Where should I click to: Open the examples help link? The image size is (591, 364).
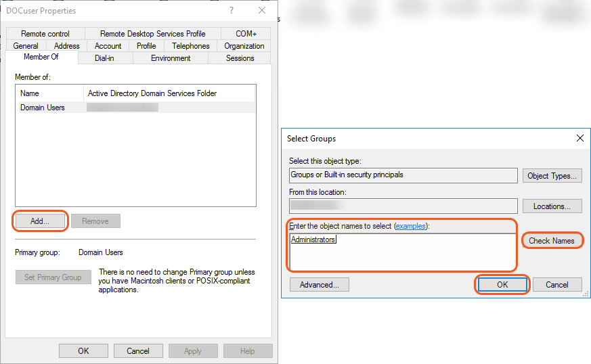click(x=411, y=226)
